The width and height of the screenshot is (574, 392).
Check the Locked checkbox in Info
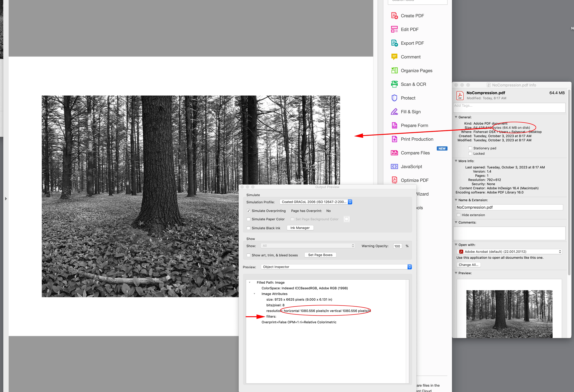pyautogui.click(x=470, y=154)
